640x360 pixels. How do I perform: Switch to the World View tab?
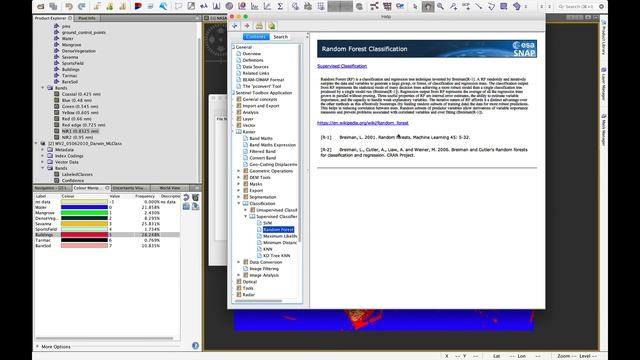point(170,188)
